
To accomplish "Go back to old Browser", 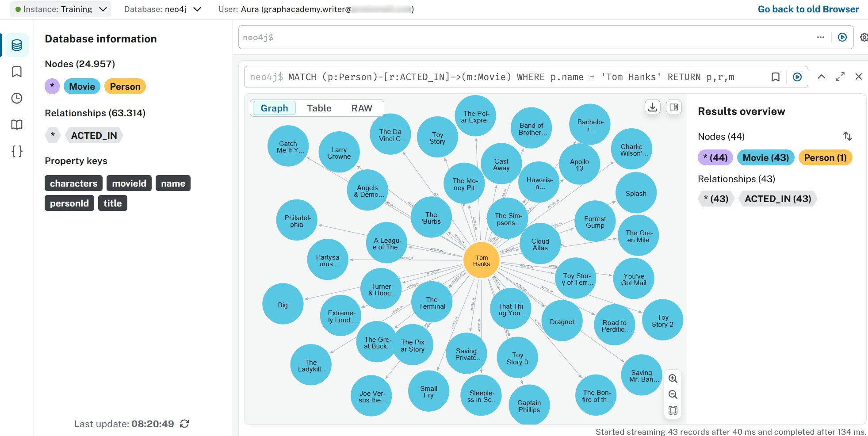I will click(808, 9).
